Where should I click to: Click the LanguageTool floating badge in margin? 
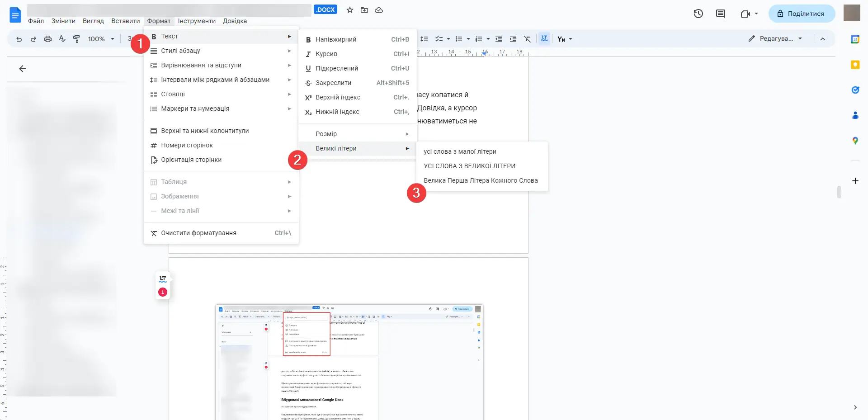coord(163,285)
